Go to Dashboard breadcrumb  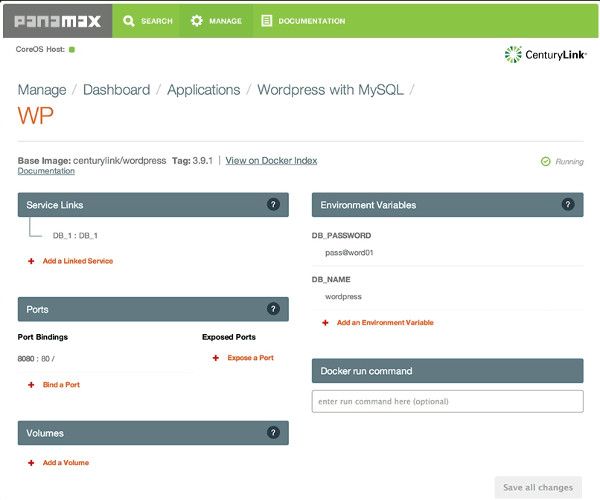[x=116, y=90]
